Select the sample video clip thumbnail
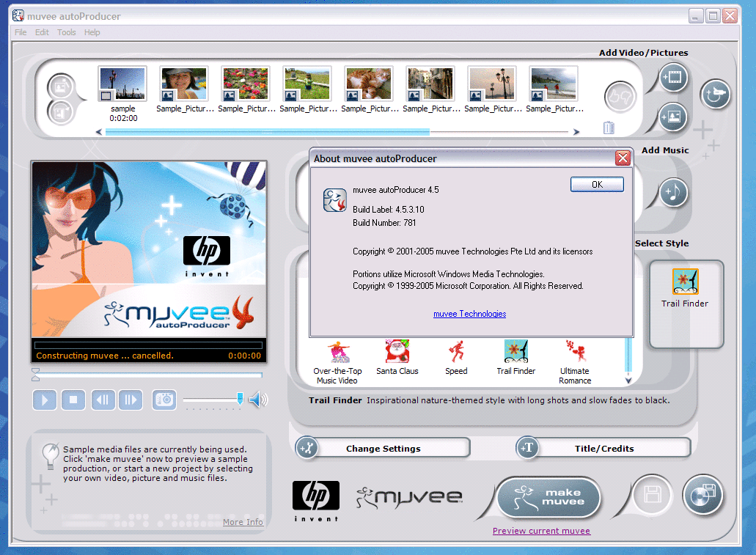Screen dimensions: 756x555 122,84
